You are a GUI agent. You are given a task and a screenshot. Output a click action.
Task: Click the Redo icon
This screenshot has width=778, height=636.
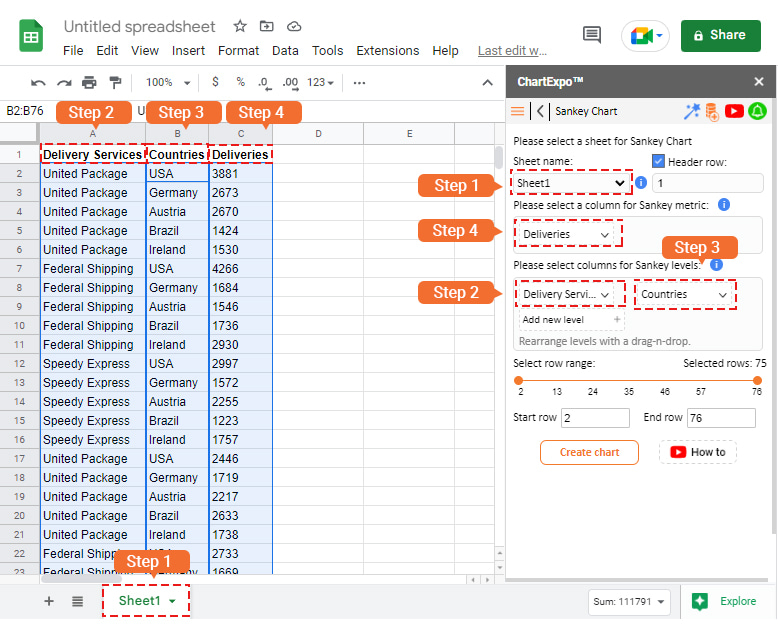pyautogui.click(x=64, y=82)
